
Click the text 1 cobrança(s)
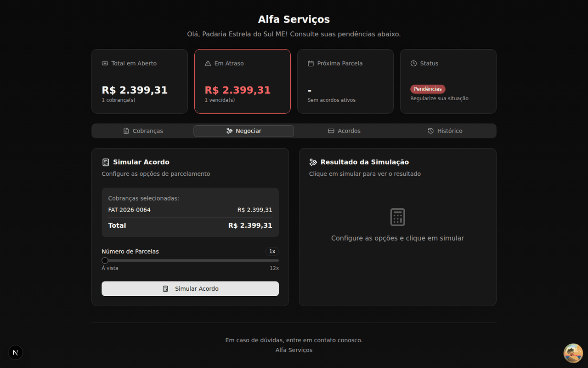(x=119, y=100)
